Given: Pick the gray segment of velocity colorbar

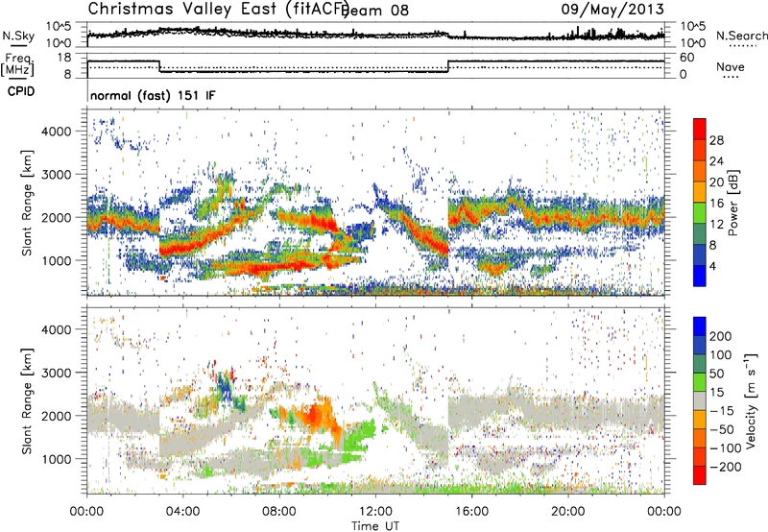Looking at the screenshot, I should (700, 401).
